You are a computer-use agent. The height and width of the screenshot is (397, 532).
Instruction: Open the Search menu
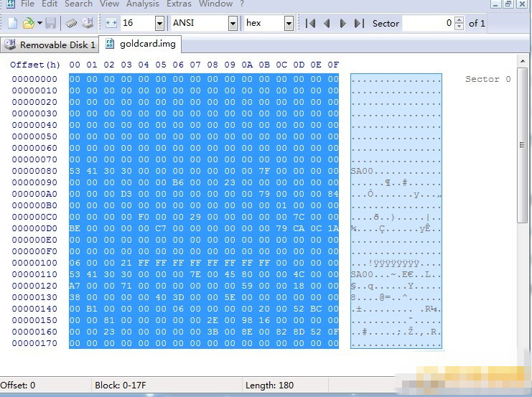[78, 4]
